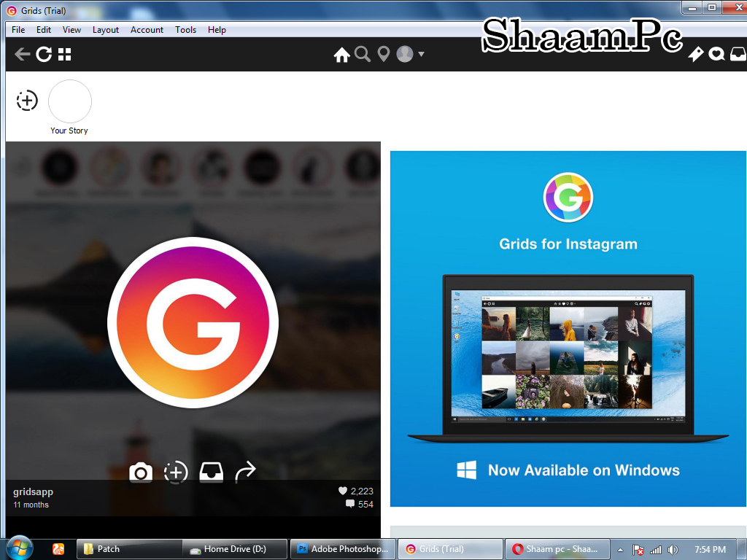Switch to Home Drive (D:) taskbar window
The image size is (747, 560).
coord(235,549)
